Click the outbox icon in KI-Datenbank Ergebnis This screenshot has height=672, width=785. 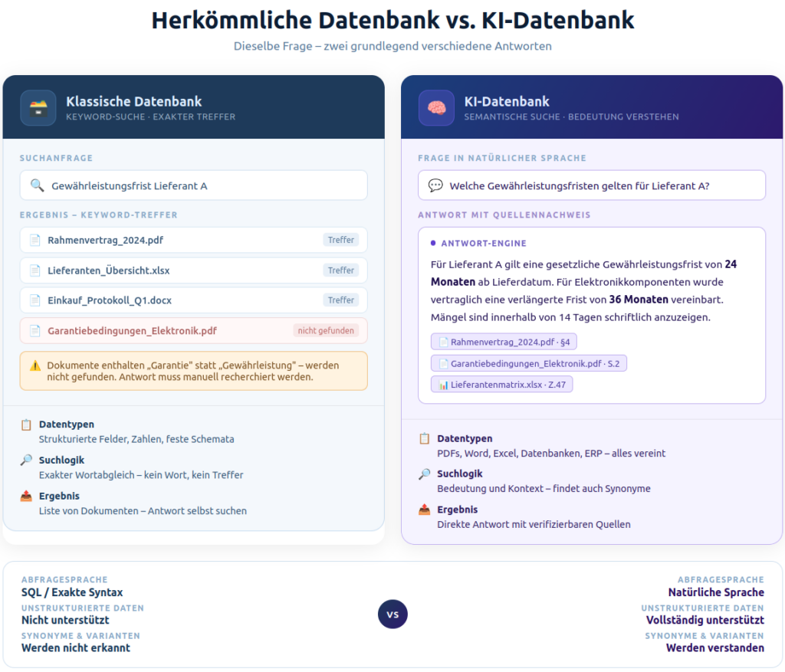pyautogui.click(x=425, y=510)
